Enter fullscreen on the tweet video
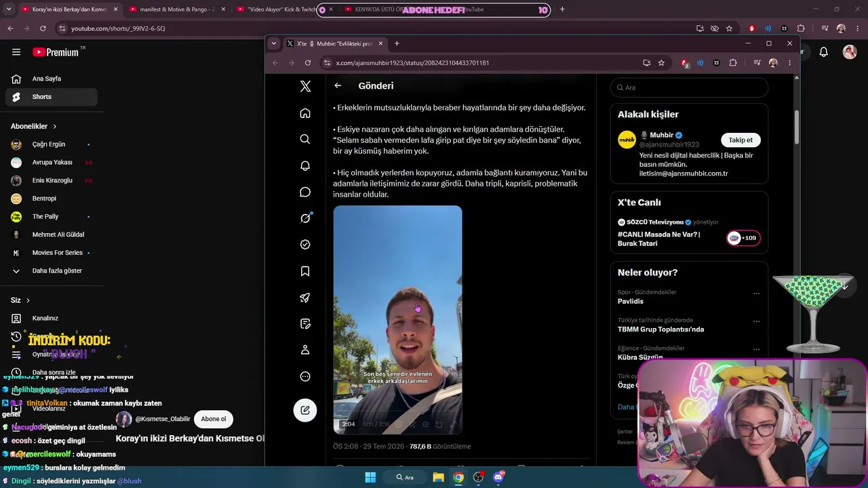 (x=452, y=424)
